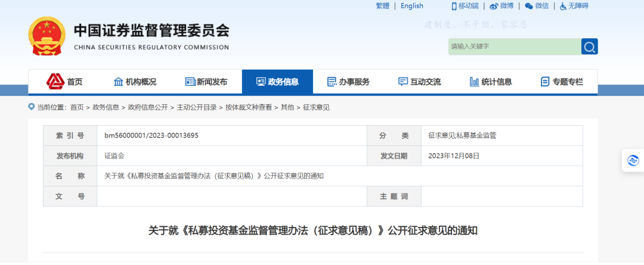Go to 新闻发布 news section

click(x=206, y=82)
